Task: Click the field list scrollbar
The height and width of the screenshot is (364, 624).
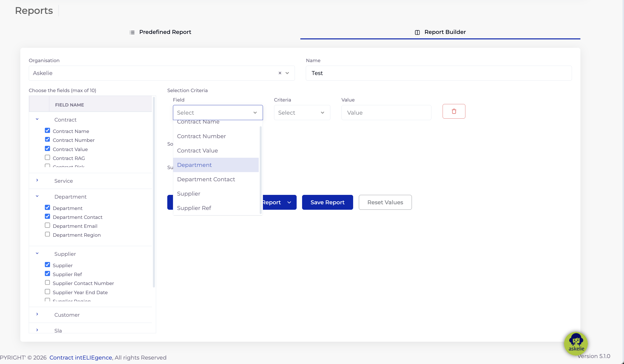Action: point(154,192)
